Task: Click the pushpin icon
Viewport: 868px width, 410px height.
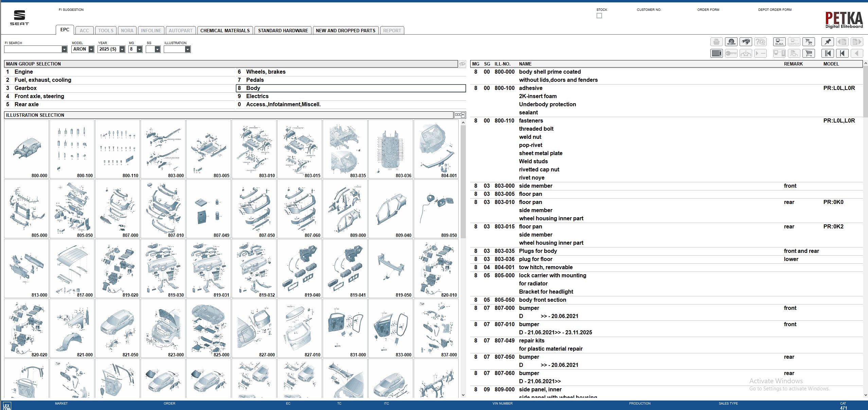Action: tap(828, 42)
